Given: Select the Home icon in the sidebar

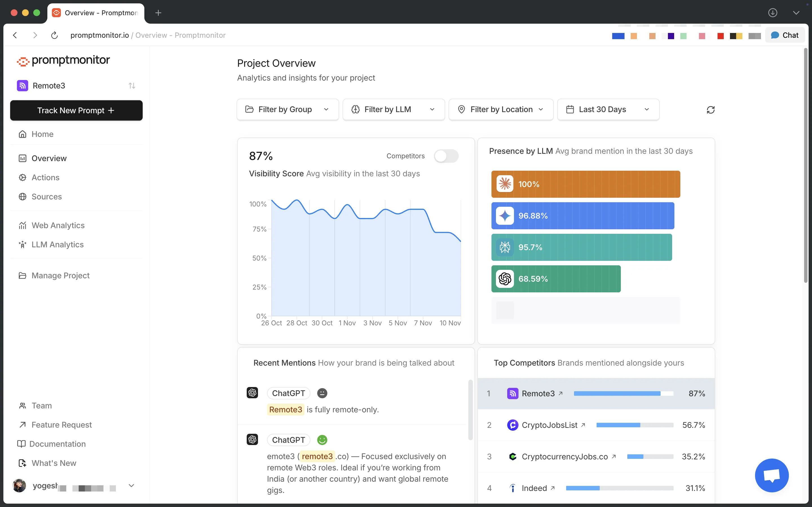Looking at the screenshot, I should tap(23, 134).
